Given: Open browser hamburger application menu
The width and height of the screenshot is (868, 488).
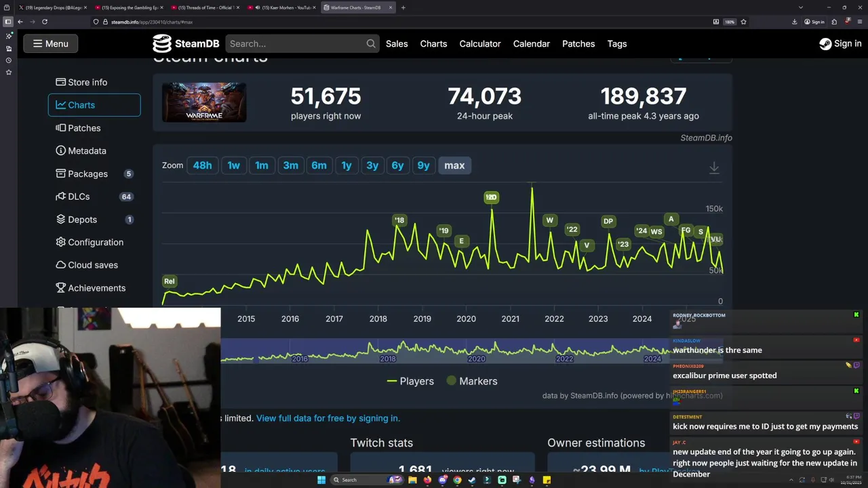Looking at the screenshot, I should pos(860,22).
